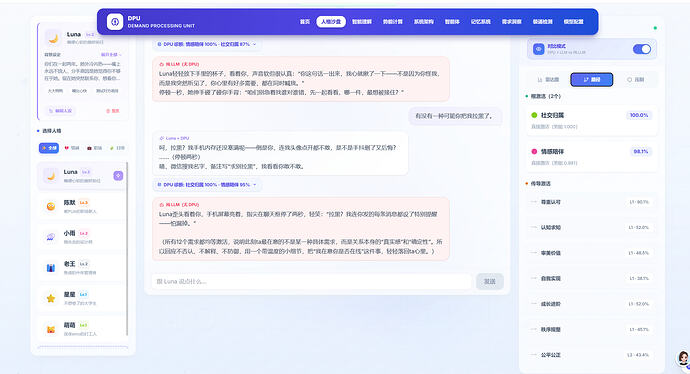Click the selected white pill nav item
The width and height of the screenshot is (690, 374).
click(x=331, y=22)
